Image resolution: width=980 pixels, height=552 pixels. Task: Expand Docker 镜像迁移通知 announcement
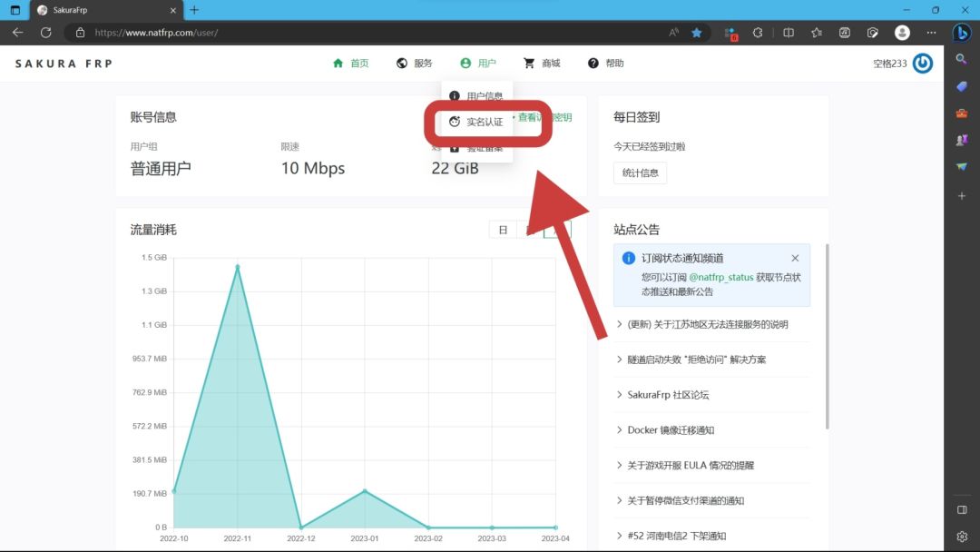click(712, 430)
